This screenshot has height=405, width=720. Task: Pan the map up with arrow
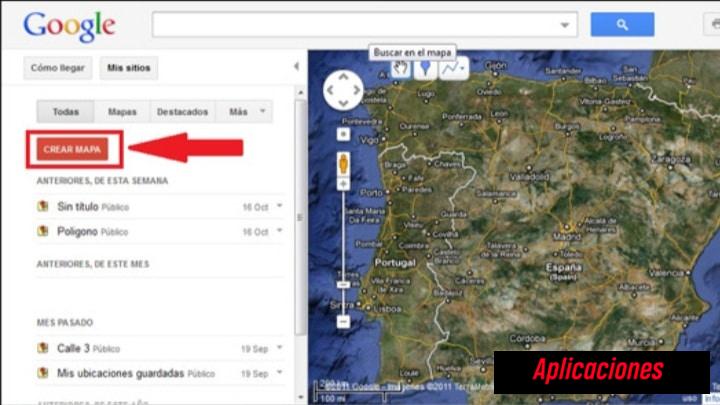[343, 77]
